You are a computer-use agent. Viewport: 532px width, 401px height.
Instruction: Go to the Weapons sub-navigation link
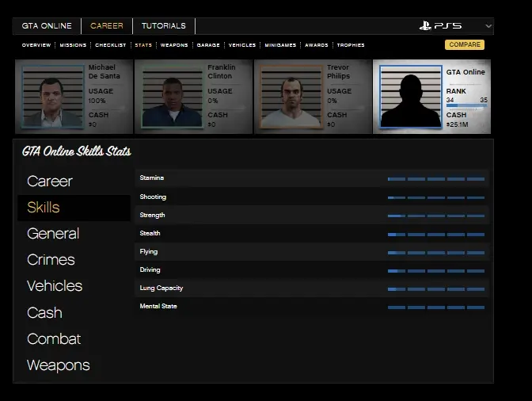pyautogui.click(x=174, y=45)
